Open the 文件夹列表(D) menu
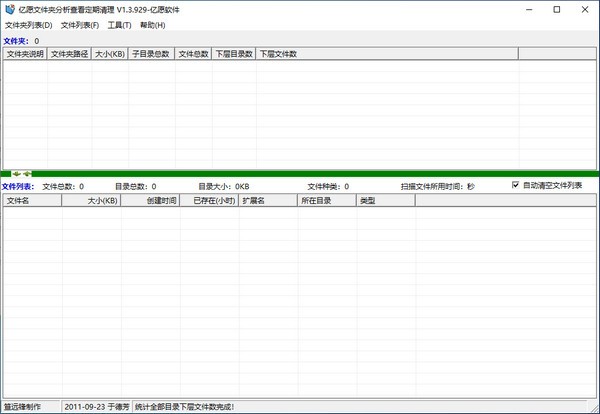This screenshot has height=414, width=600. (x=29, y=25)
